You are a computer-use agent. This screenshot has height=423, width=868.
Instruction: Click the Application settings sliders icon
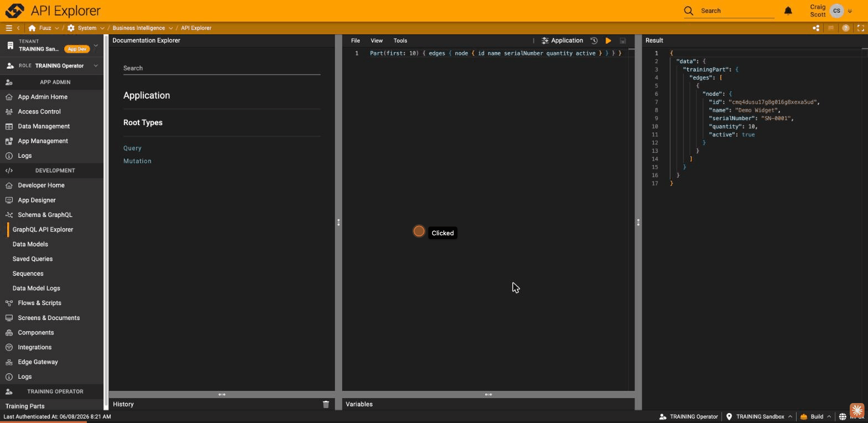click(x=545, y=40)
